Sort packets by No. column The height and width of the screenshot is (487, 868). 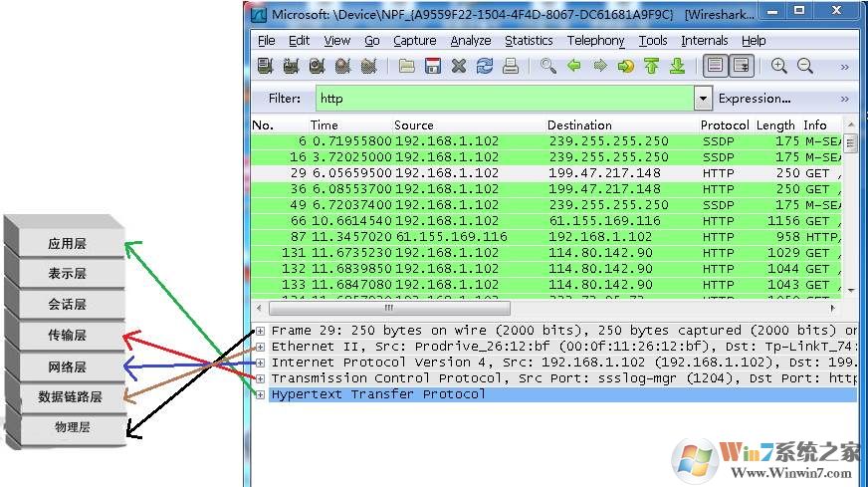coord(263,125)
